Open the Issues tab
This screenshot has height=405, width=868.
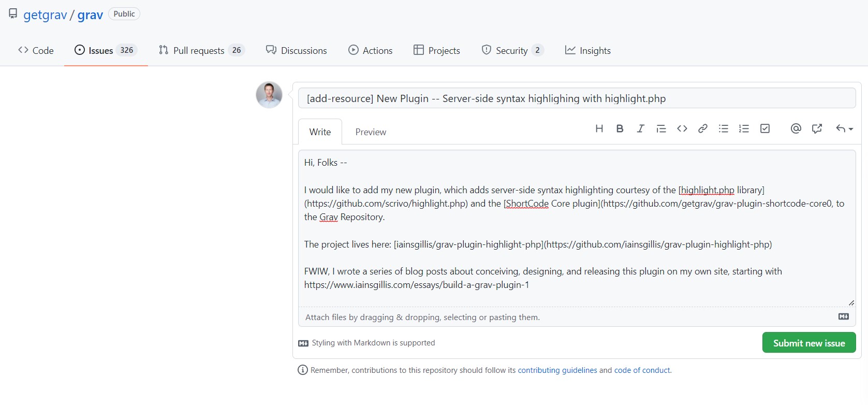click(x=106, y=50)
